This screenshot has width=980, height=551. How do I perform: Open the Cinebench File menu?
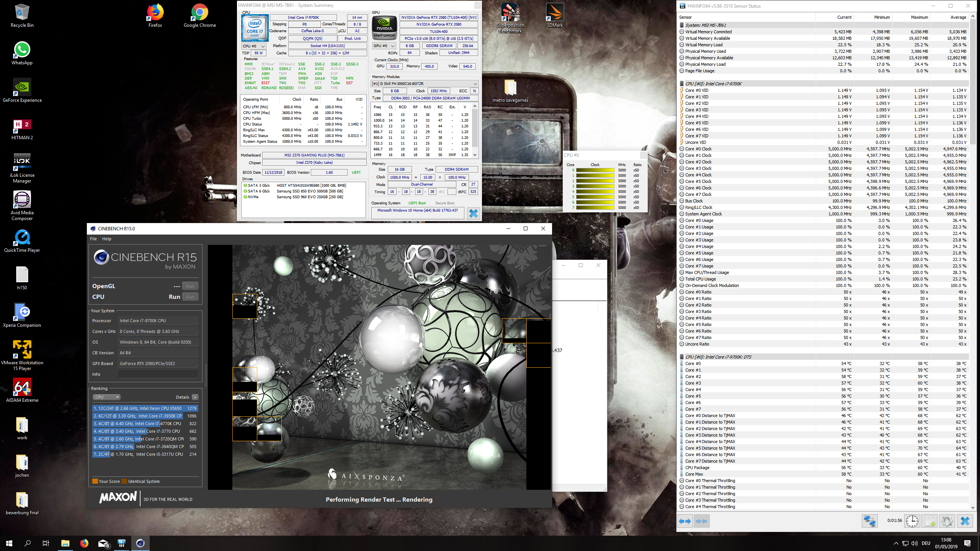coord(93,239)
